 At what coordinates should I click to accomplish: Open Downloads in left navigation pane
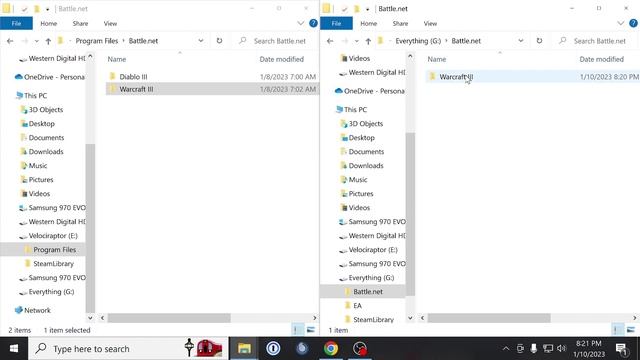pyautogui.click(x=42, y=151)
